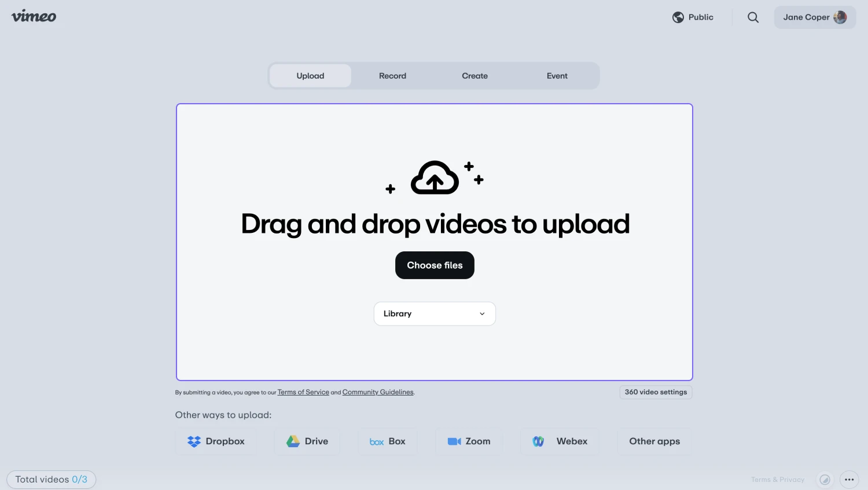
Task: Click the Vimeo logo
Action: (34, 16)
